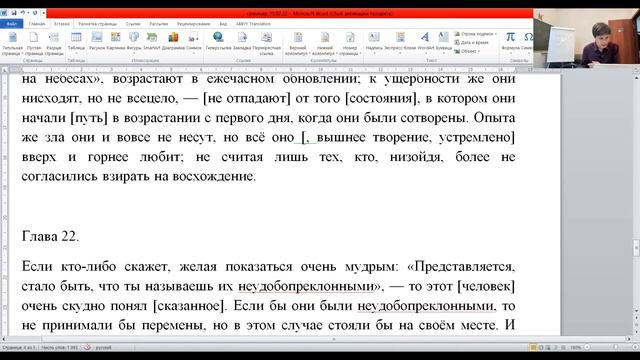
Task: Click the vertical scrollbar thumb
Action: click(636, 248)
